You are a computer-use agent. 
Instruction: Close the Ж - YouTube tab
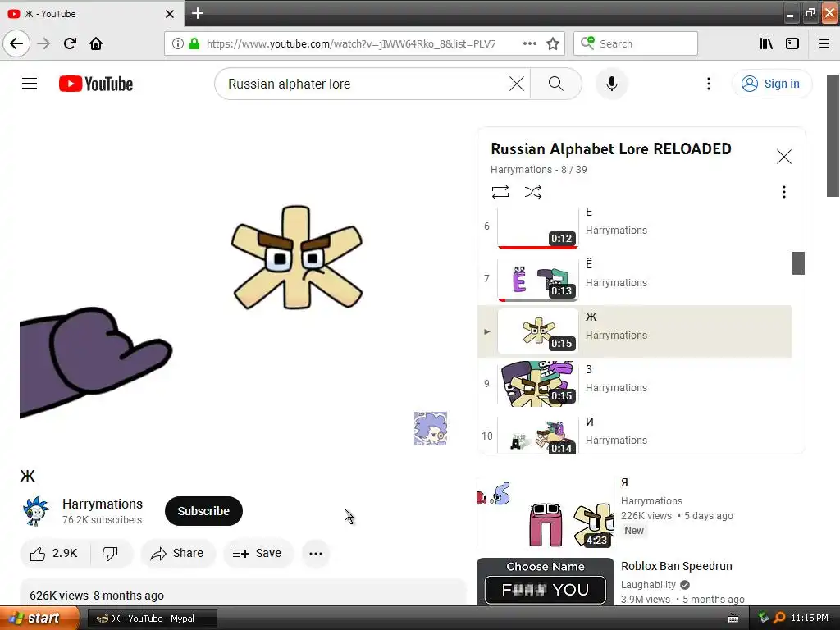(170, 14)
